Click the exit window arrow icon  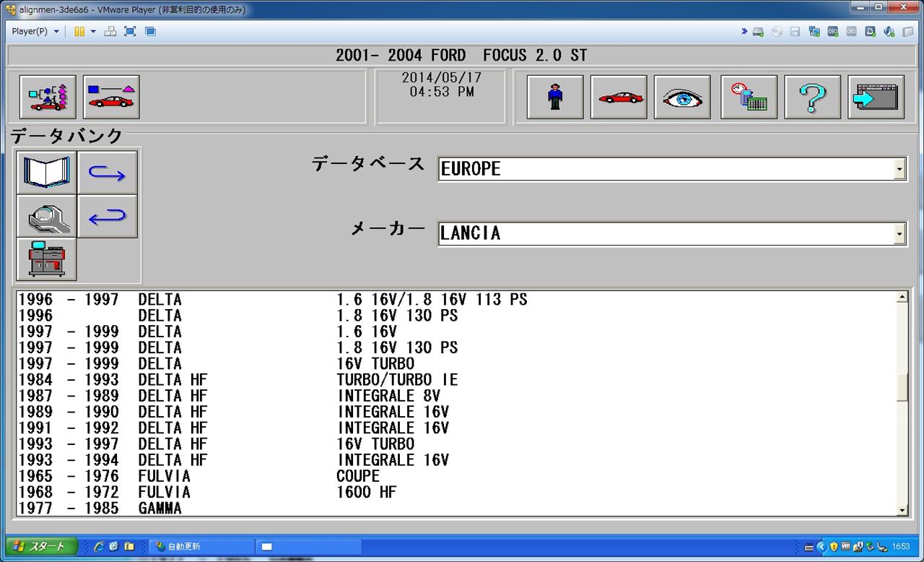[876, 97]
